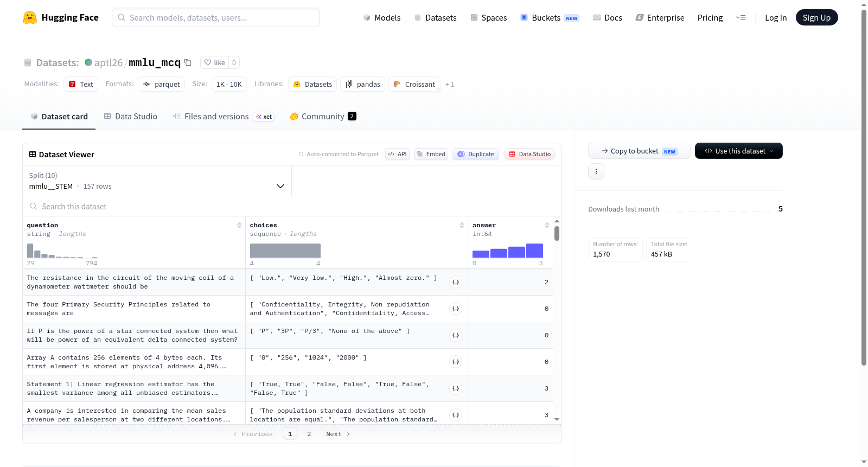868x467 pixels.
Task: Expand JSON view for the "P", "3P" choices row
Action: point(456,335)
